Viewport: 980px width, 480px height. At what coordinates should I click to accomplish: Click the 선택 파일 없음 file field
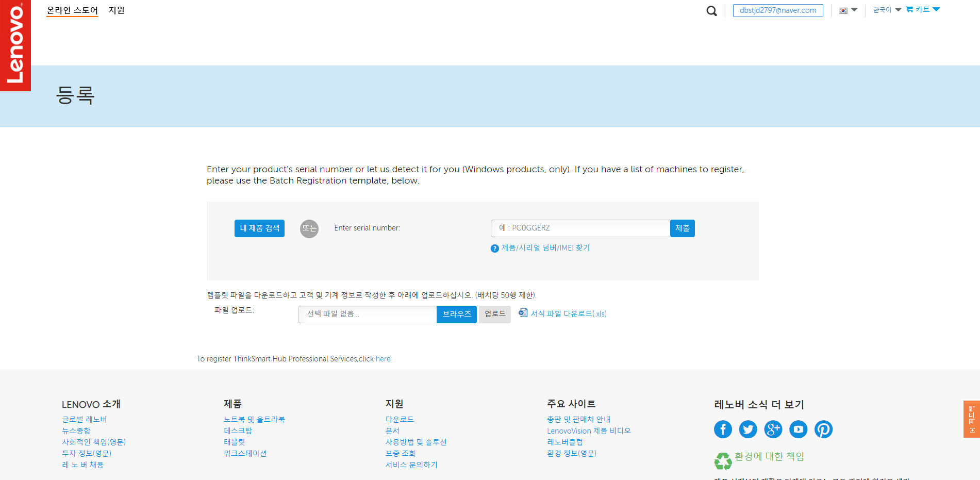pos(368,315)
